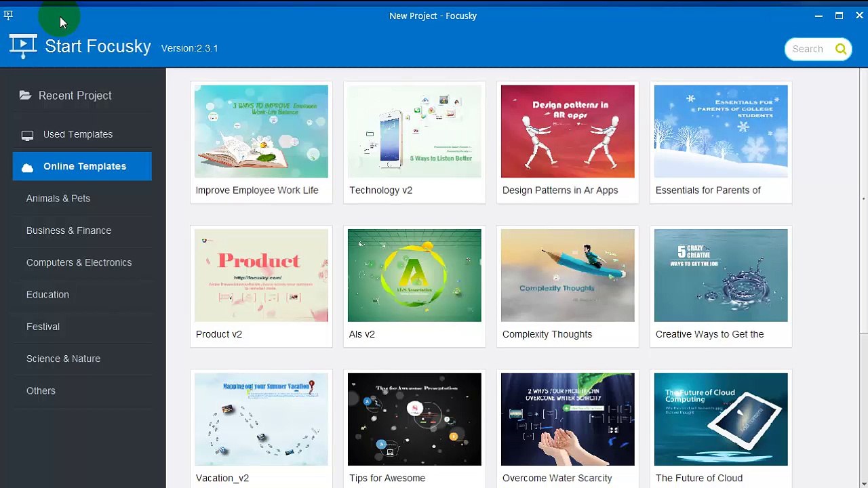Open Technology v2 template thumbnail
Viewport: 868px width, 488px height.
click(x=414, y=131)
